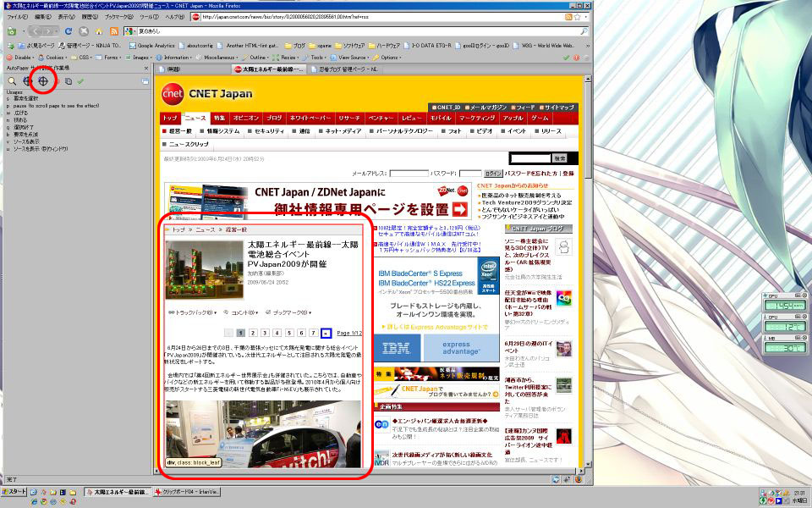The height and width of the screenshot is (508, 812).
Task: Click the cnet red circle logo
Action: pos(173,94)
